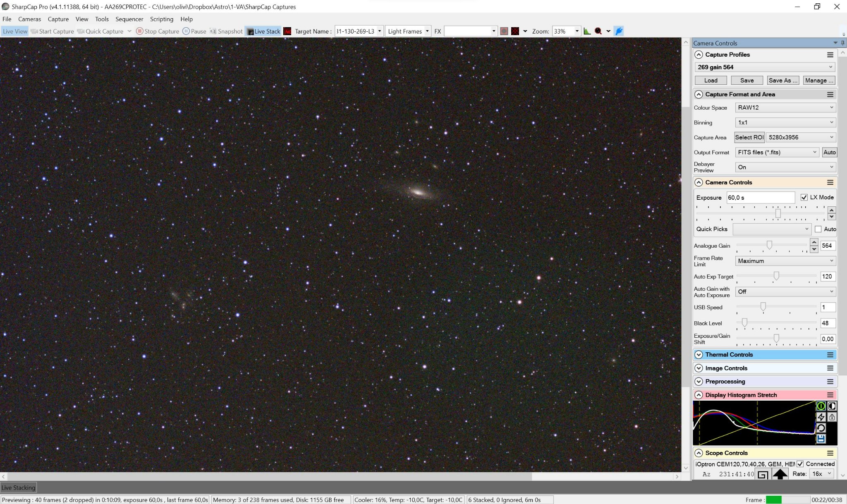Click the lightning bolt auto-stretch button
847x504 pixels.
(821, 417)
